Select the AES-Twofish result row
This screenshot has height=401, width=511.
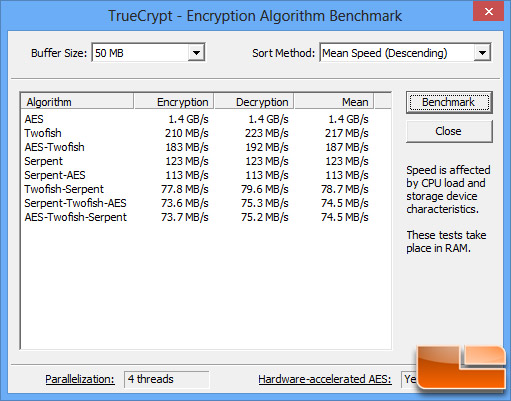pos(197,147)
